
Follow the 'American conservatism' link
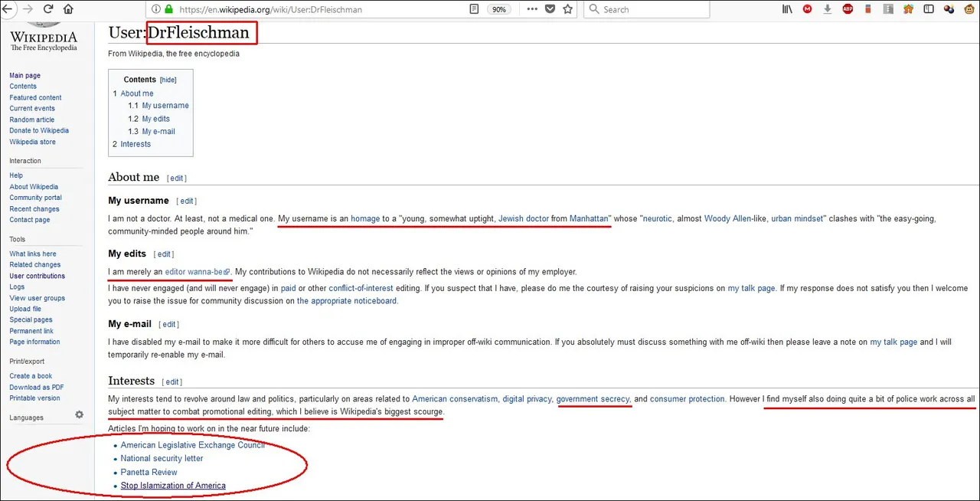[x=455, y=399]
